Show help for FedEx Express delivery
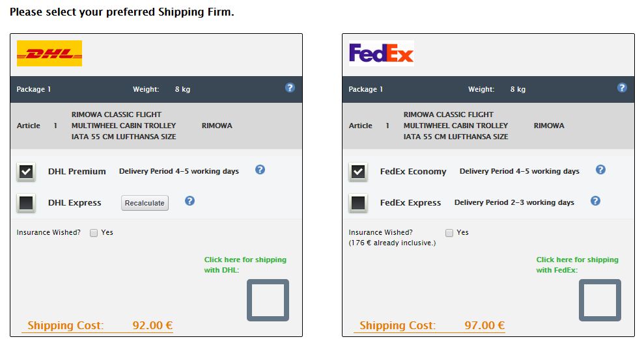This screenshot has height=350, width=644. click(595, 201)
